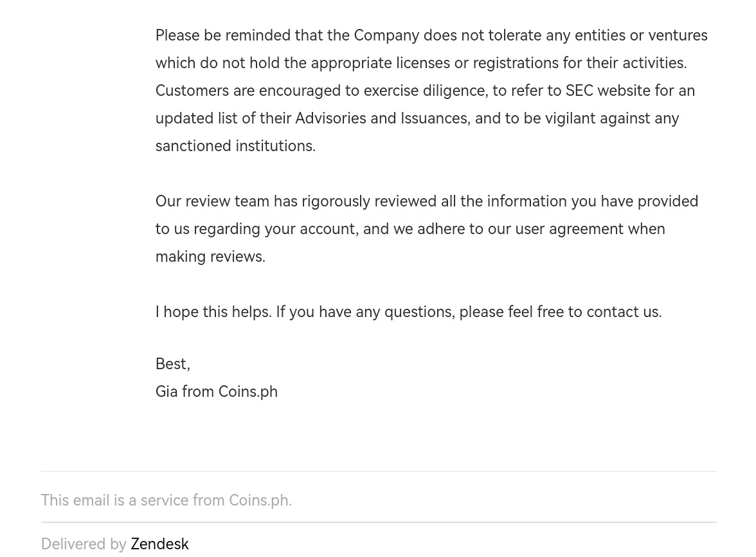756x557 pixels.
Task: Click the "Gia from Coins.ph" signature line
Action: (x=216, y=392)
